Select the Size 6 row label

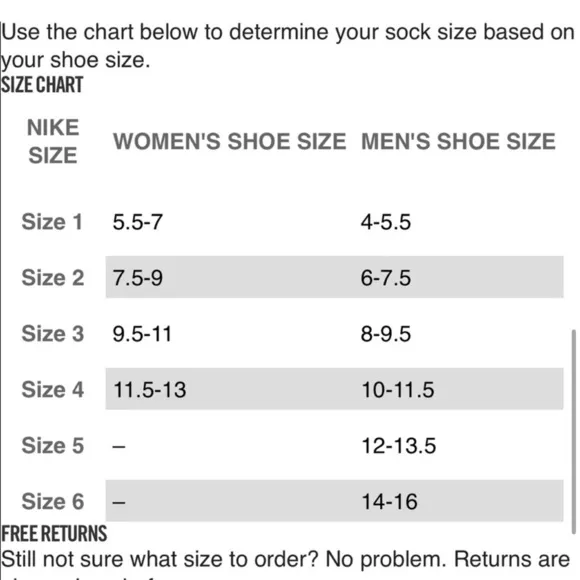click(x=53, y=502)
